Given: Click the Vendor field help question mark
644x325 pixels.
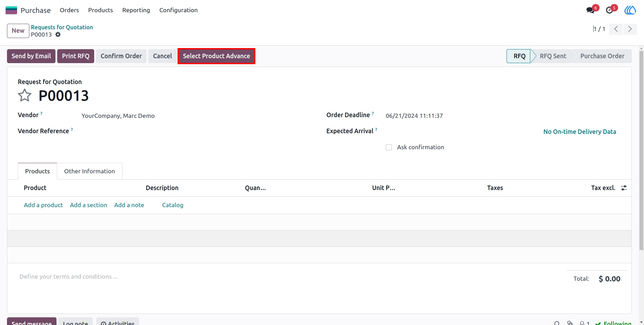Looking at the screenshot, I should [41, 113].
